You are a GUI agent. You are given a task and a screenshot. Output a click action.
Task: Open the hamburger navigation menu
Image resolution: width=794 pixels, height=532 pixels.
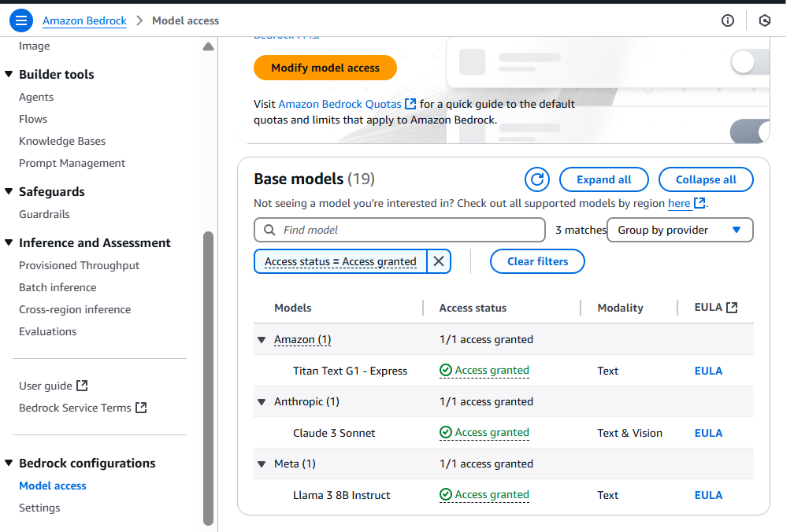[x=21, y=20]
